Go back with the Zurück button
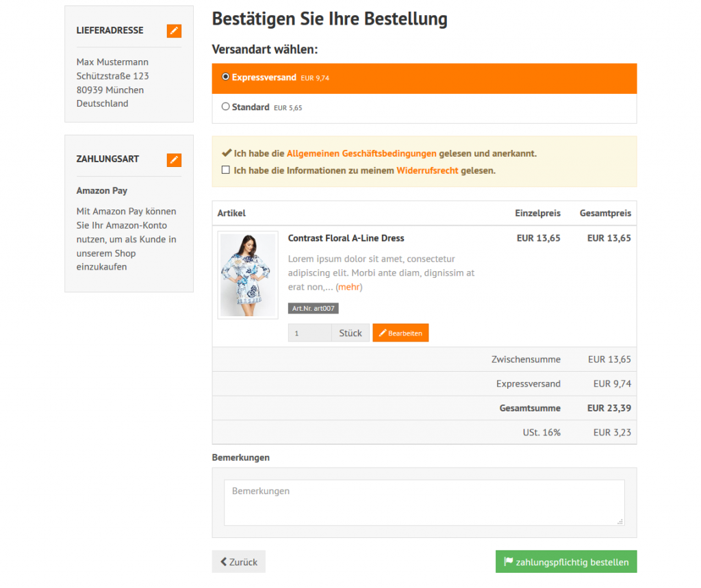The width and height of the screenshot is (701, 588). (x=238, y=562)
